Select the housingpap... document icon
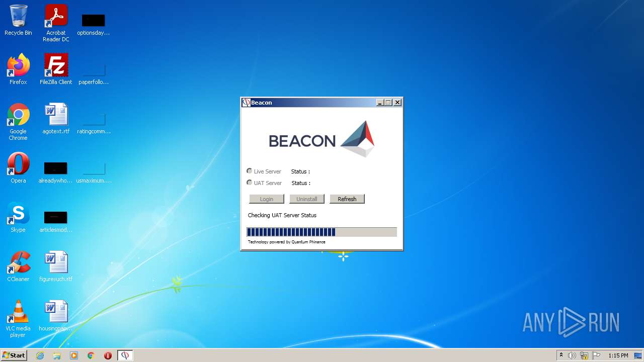Screen dimensions: 644x362 pyautogui.click(x=56, y=316)
